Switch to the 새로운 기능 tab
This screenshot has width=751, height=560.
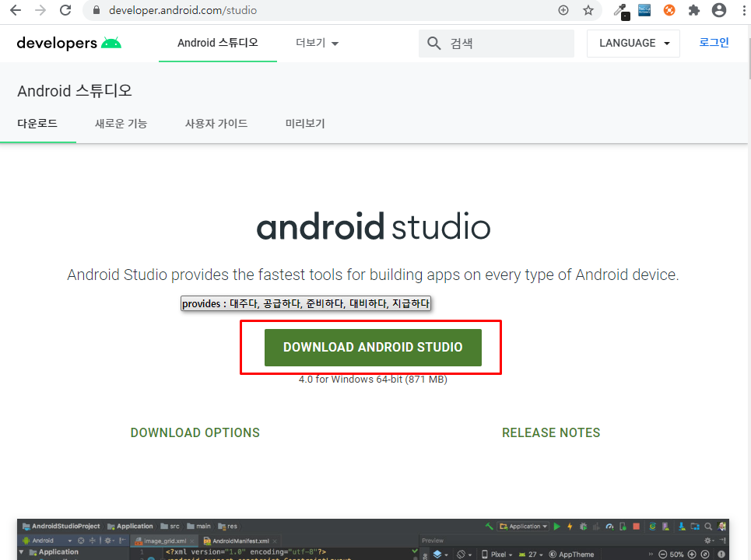point(121,124)
